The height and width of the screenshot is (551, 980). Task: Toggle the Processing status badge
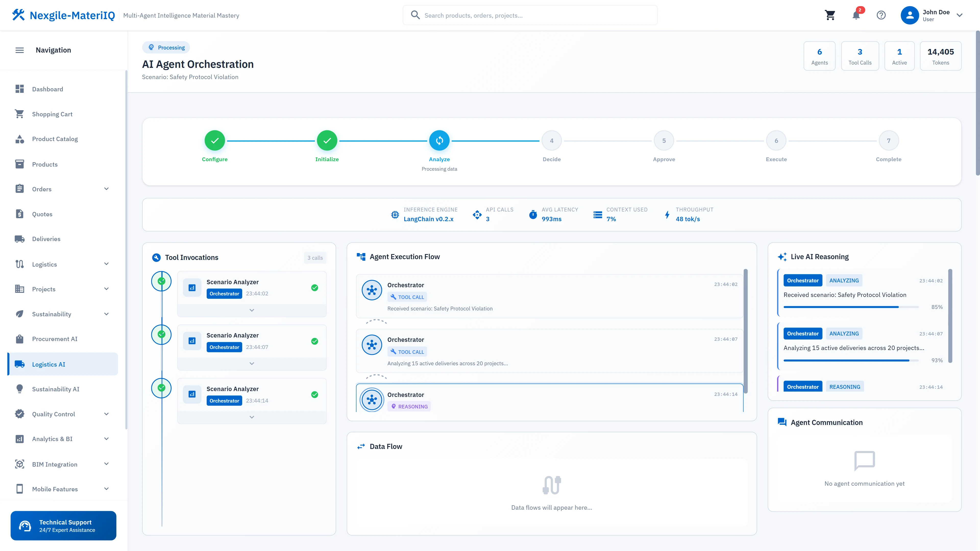[x=166, y=47]
